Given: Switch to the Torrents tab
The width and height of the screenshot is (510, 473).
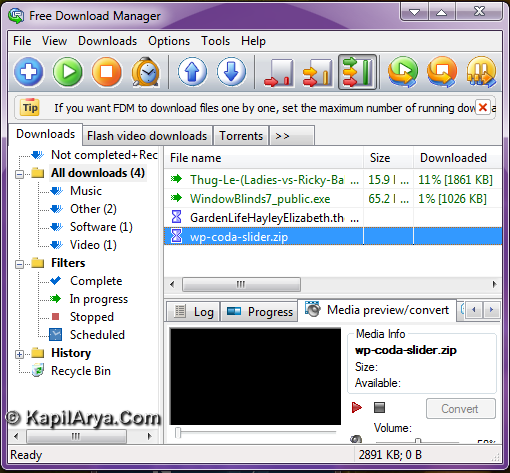Looking at the screenshot, I should point(241,136).
